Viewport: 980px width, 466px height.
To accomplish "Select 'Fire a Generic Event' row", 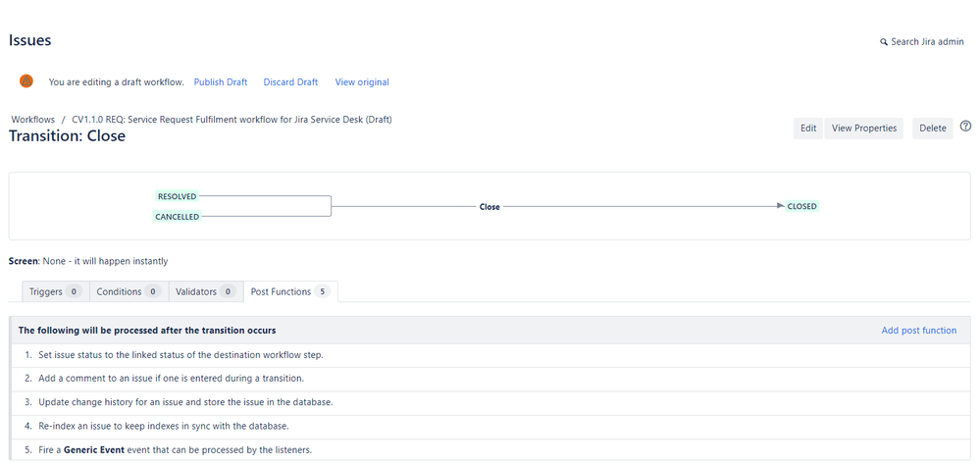I will [490, 449].
